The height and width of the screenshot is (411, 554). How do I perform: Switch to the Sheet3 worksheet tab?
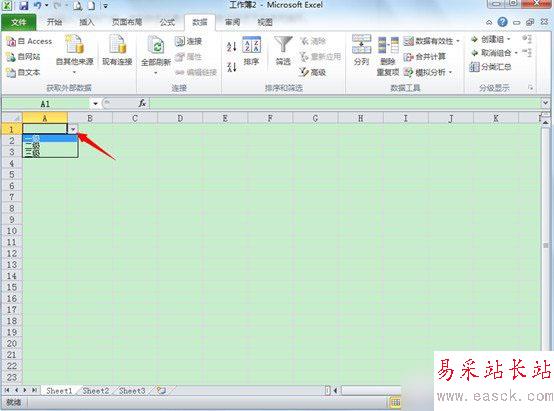pos(132,391)
